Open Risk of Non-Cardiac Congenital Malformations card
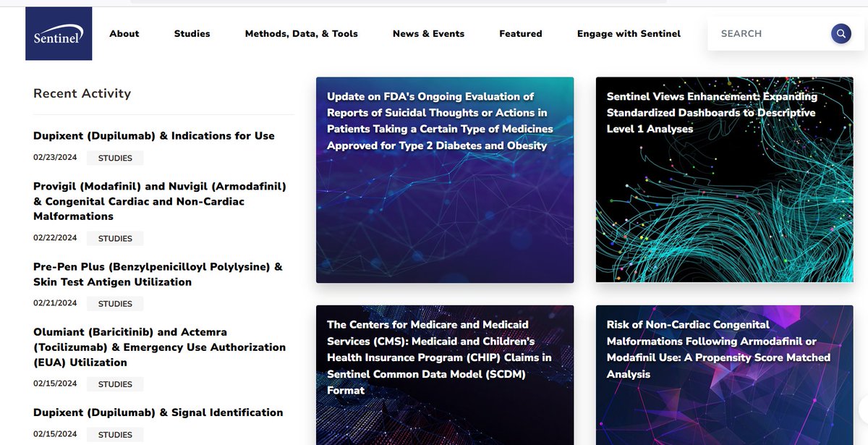The image size is (868, 445). (724, 375)
